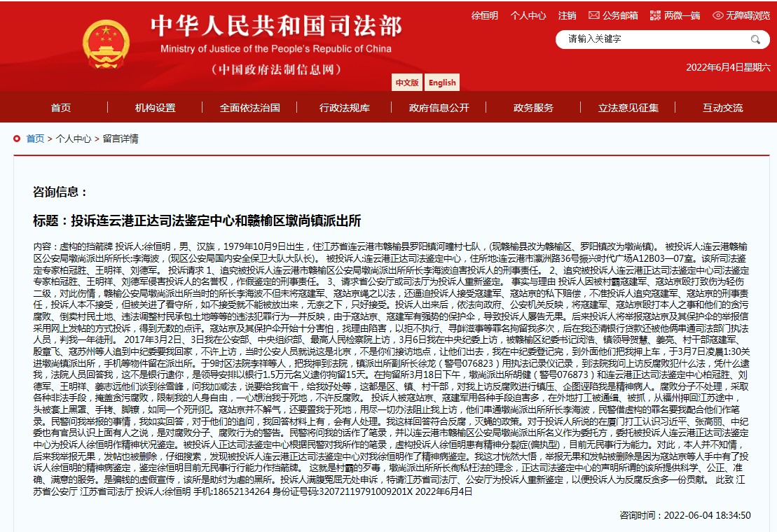Select the 中文版 language button

tap(407, 83)
